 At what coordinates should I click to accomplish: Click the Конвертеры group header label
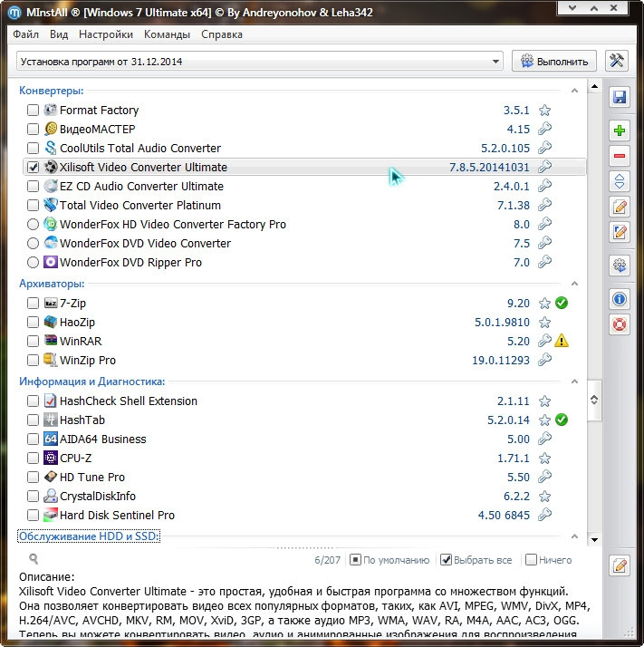pos(51,91)
